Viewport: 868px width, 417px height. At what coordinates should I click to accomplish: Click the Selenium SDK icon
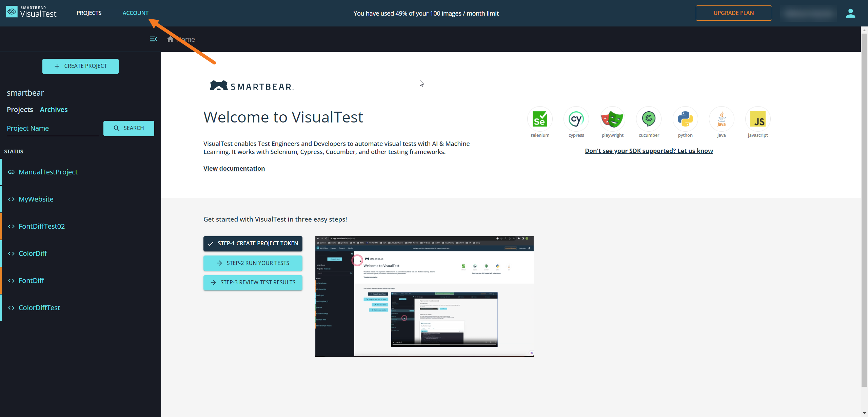pos(540,119)
